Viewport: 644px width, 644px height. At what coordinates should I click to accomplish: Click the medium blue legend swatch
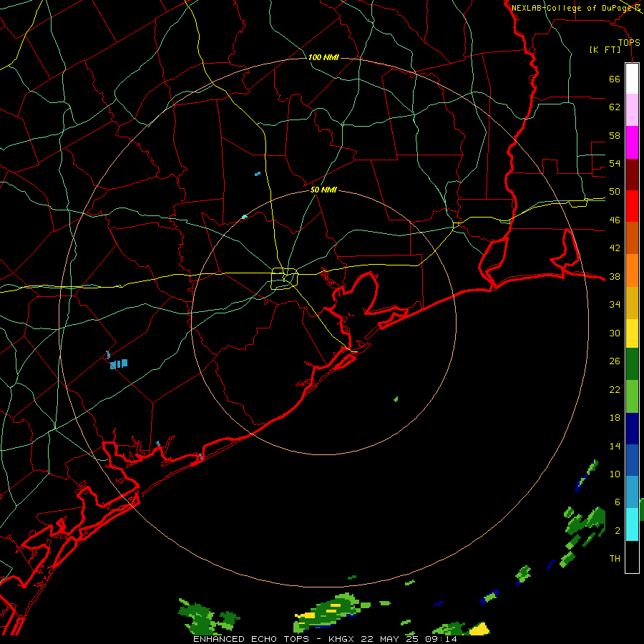[632, 460]
